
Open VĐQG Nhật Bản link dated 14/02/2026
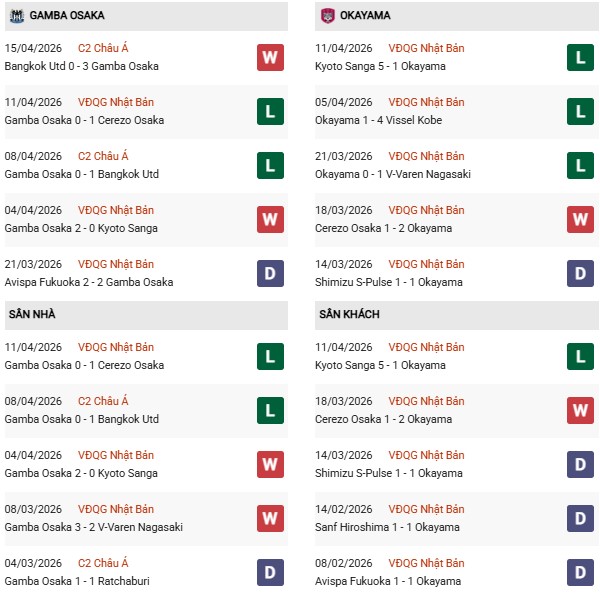[427, 509]
